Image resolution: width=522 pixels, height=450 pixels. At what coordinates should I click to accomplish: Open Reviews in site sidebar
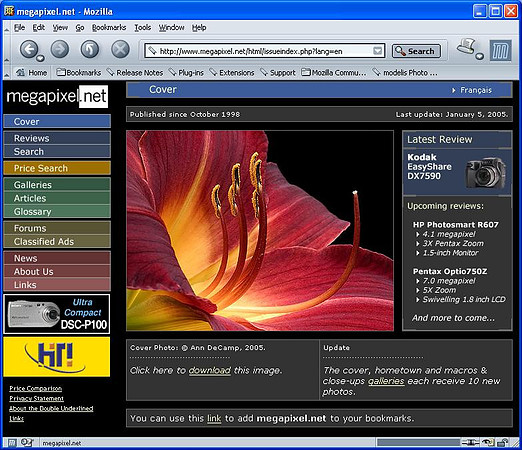click(x=57, y=138)
